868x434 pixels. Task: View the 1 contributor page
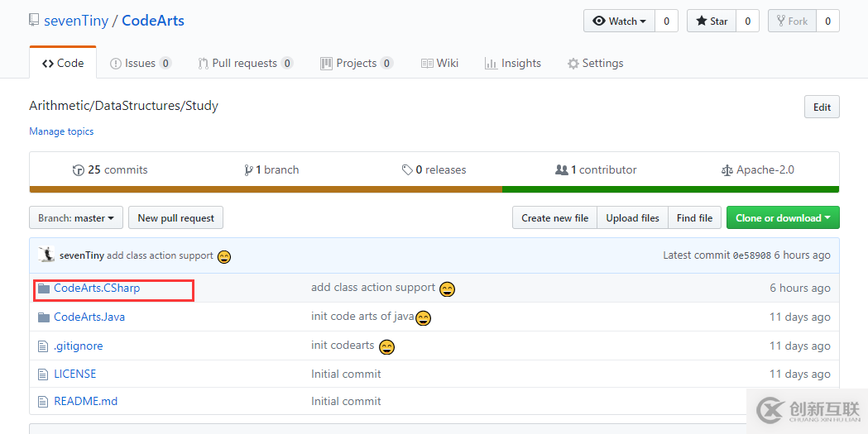(596, 169)
